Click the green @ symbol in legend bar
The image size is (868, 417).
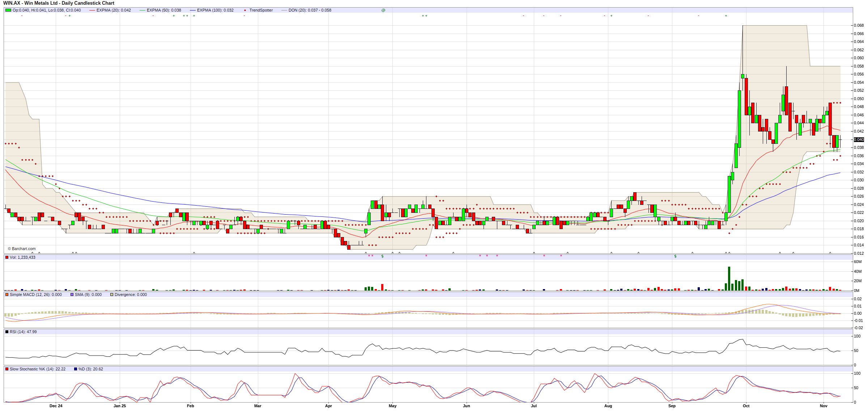pyautogui.click(x=383, y=10)
